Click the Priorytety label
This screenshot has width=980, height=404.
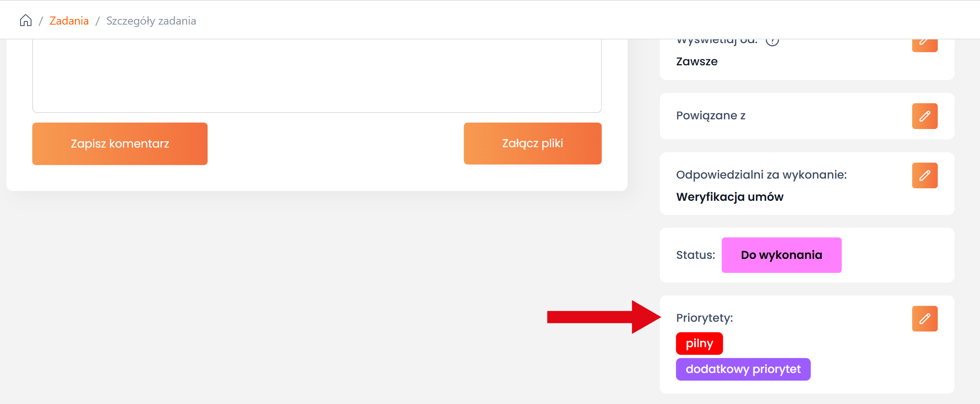(704, 318)
